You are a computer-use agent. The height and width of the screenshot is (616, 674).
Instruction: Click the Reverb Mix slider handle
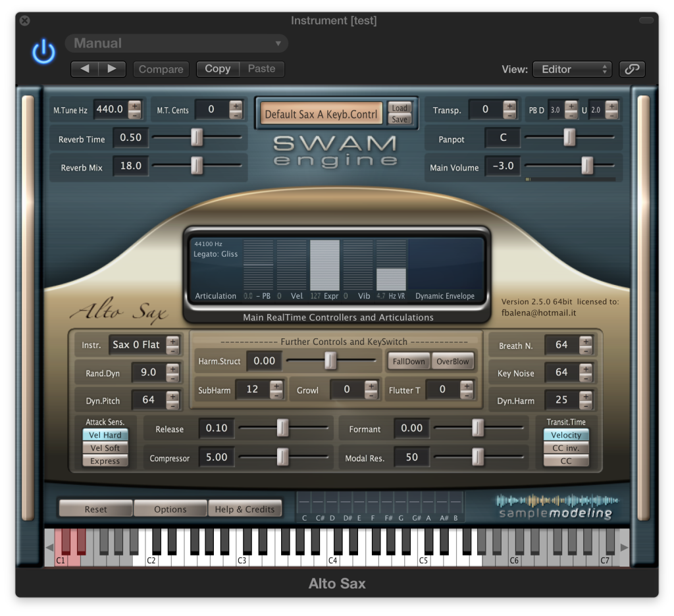pos(196,165)
